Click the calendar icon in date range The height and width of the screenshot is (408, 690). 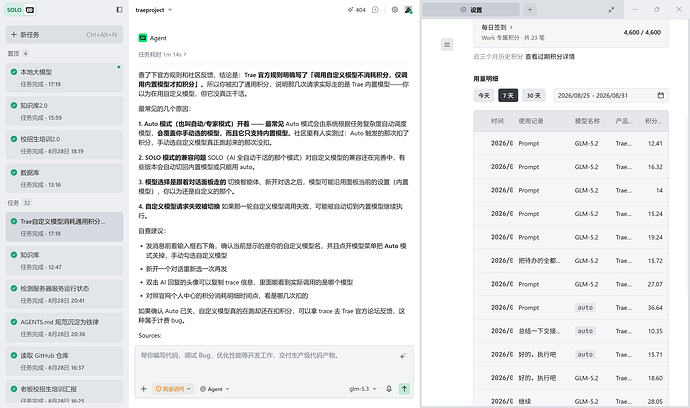(x=661, y=96)
